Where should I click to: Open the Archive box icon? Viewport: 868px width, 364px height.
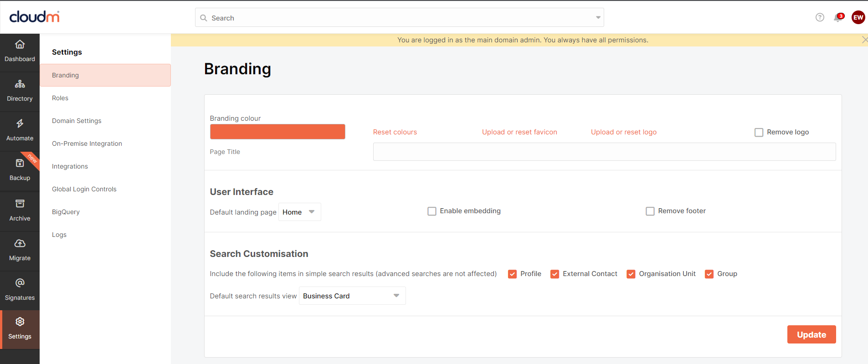click(20, 204)
